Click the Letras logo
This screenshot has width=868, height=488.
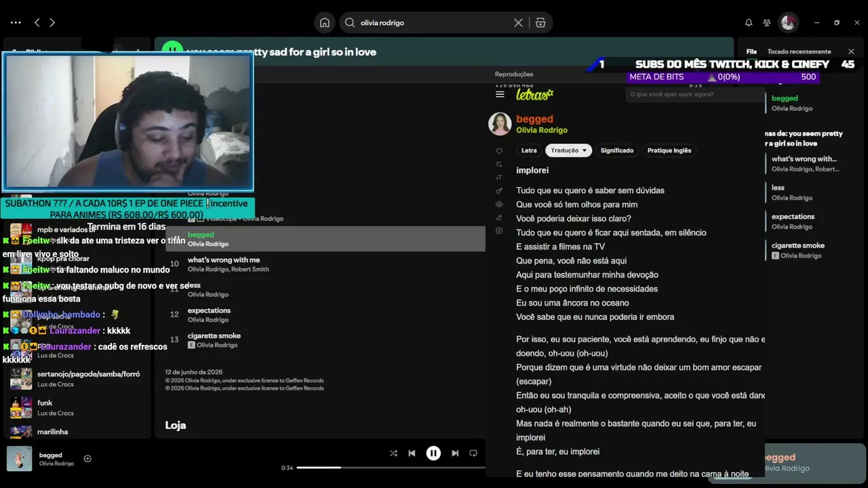click(534, 94)
